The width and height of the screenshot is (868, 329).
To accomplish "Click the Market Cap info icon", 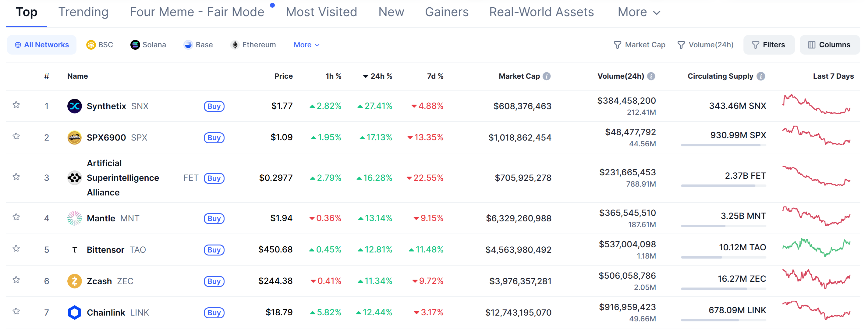I will [x=547, y=76].
